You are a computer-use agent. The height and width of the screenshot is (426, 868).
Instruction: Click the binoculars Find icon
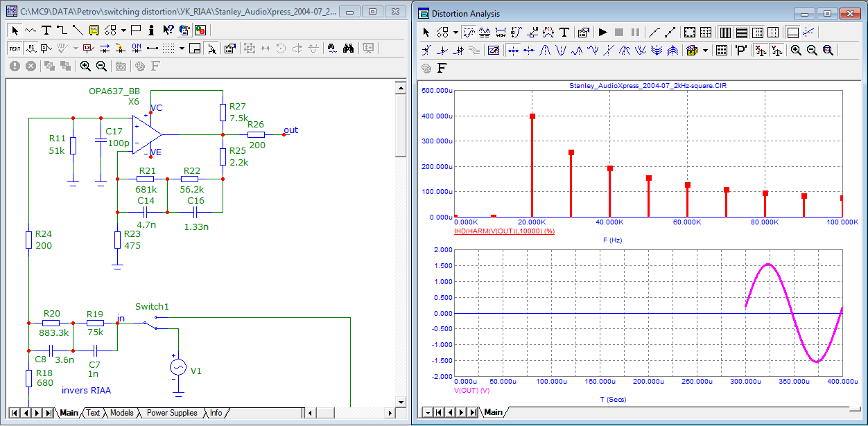pos(349,48)
